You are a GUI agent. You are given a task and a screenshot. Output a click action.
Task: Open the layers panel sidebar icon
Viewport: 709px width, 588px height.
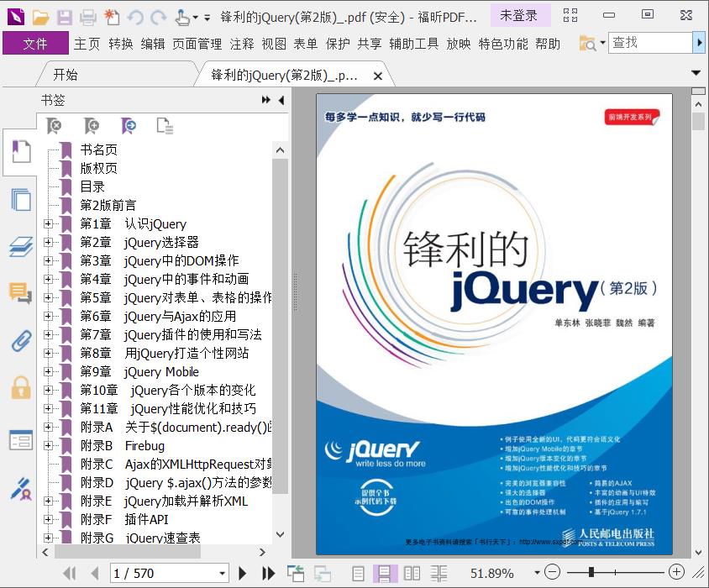(x=21, y=246)
